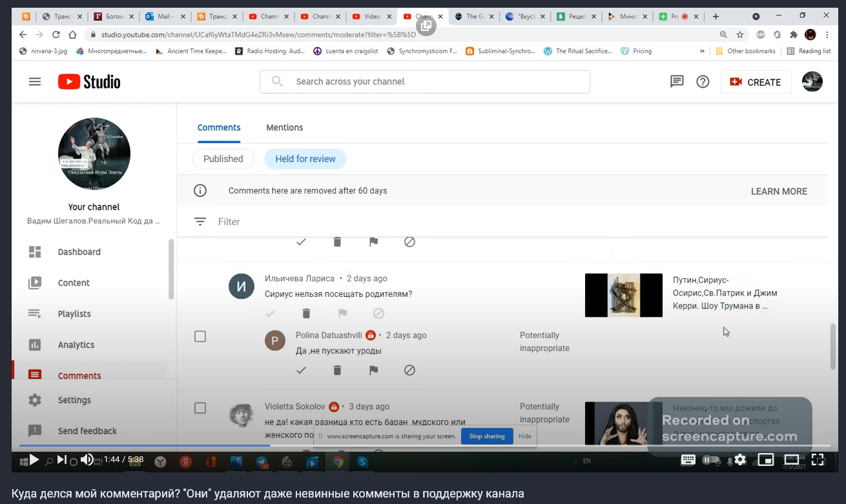This screenshot has height=504, width=846.
Task: Click the comments list scrollbar on the right
Action: 833,345
